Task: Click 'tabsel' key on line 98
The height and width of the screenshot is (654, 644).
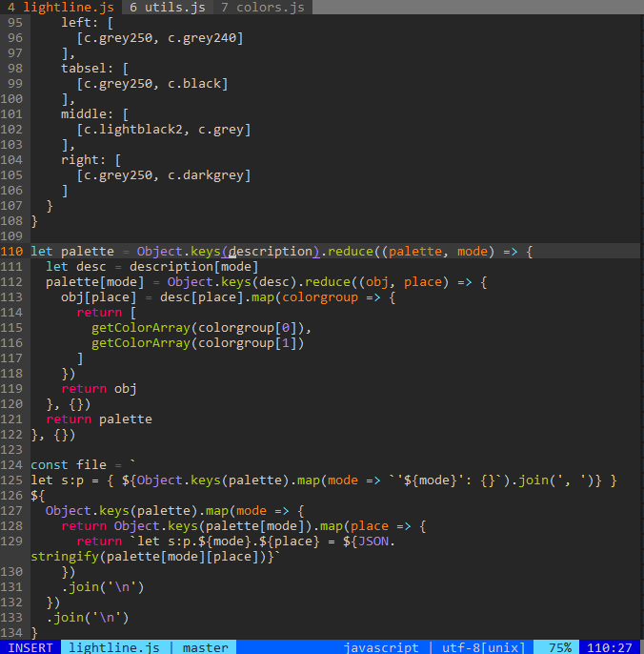Action: (x=84, y=68)
